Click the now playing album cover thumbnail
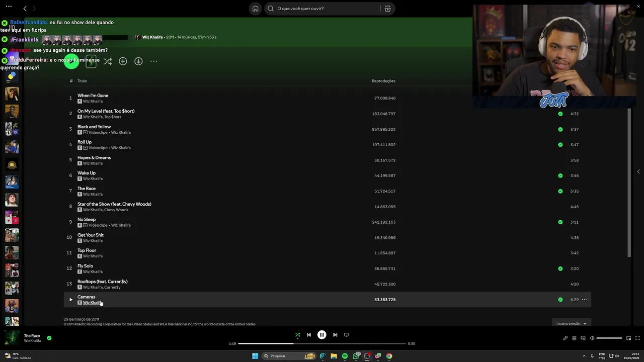 (x=12, y=338)
